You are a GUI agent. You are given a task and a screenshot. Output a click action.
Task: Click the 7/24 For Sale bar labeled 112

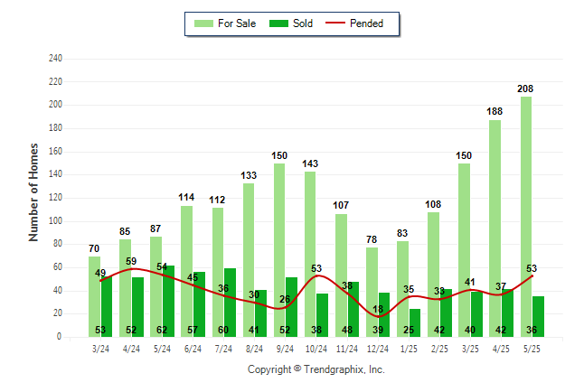point(218,272)
